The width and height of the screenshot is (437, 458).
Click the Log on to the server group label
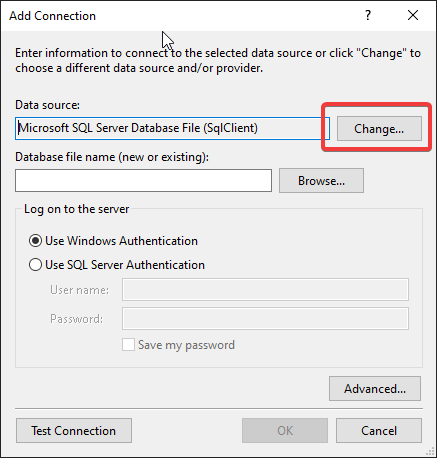[x=77, y=209]
